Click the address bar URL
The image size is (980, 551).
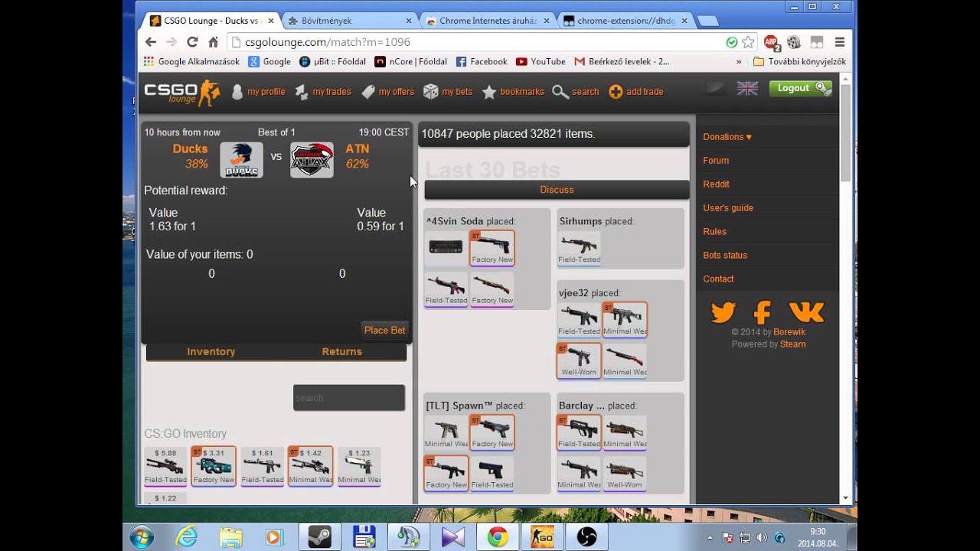[328, 43]
